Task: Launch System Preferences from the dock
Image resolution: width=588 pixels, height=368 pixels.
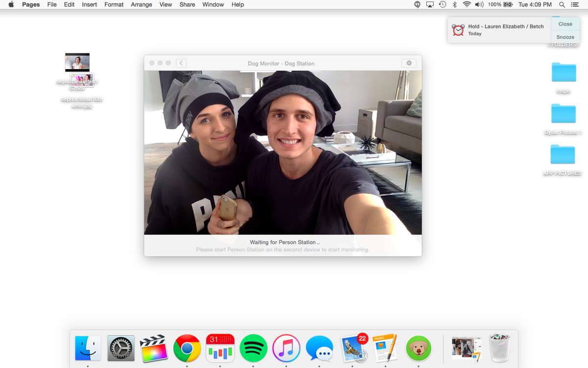Action: 121,348
